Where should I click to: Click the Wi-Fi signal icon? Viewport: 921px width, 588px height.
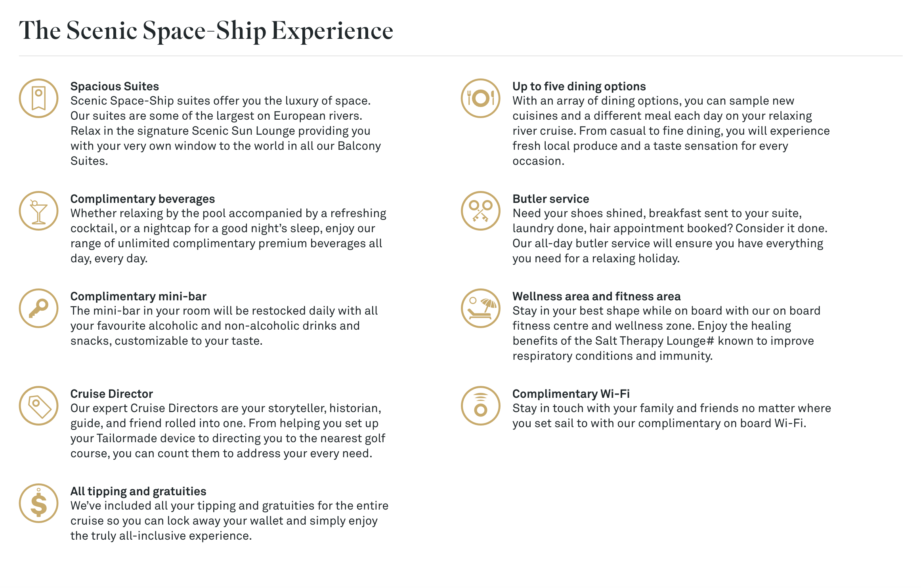point(481,406)
